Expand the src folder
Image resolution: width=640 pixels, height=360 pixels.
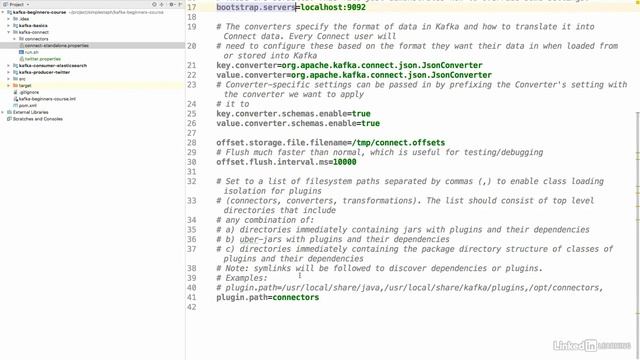point(9,79)
